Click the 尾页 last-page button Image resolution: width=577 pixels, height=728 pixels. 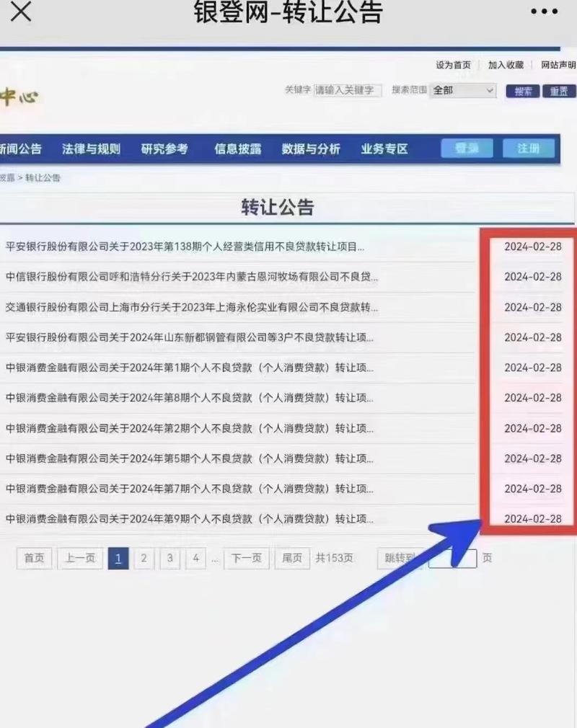click(x=291, y=558)
